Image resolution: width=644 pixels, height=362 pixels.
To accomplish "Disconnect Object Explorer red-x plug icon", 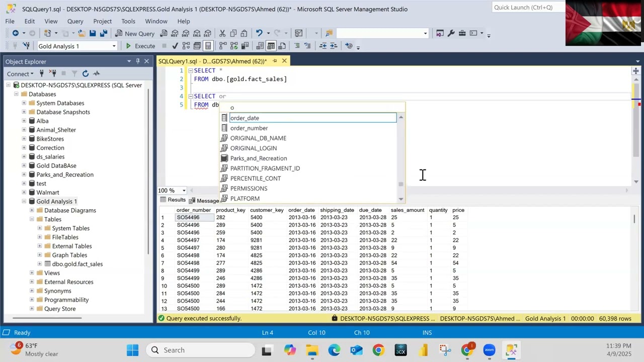I will point(52,73).
